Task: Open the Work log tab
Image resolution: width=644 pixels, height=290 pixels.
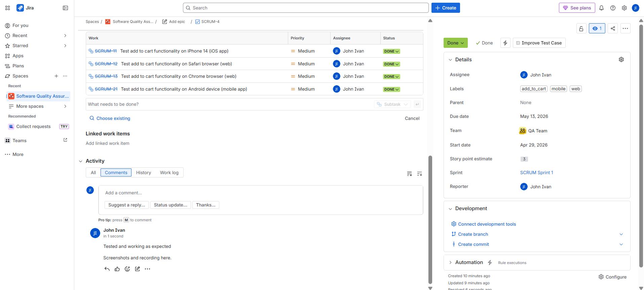Action: click(x=169, y=172)
